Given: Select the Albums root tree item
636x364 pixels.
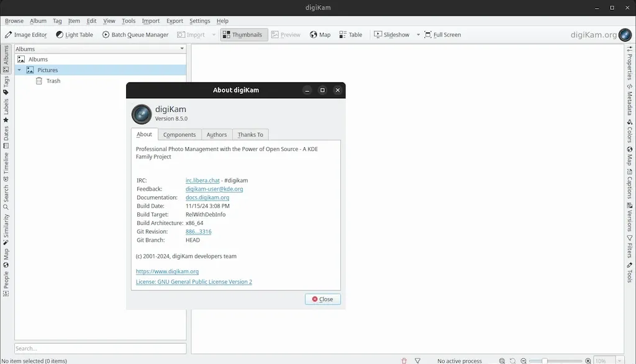Looking at the screenshot, I should (38, 59).
